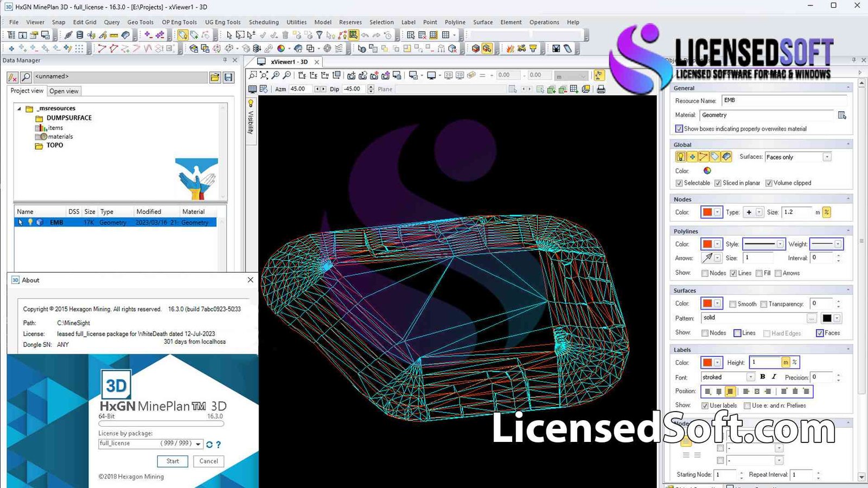Click the filter funnel icon in main toolbar

pos(320,35)
